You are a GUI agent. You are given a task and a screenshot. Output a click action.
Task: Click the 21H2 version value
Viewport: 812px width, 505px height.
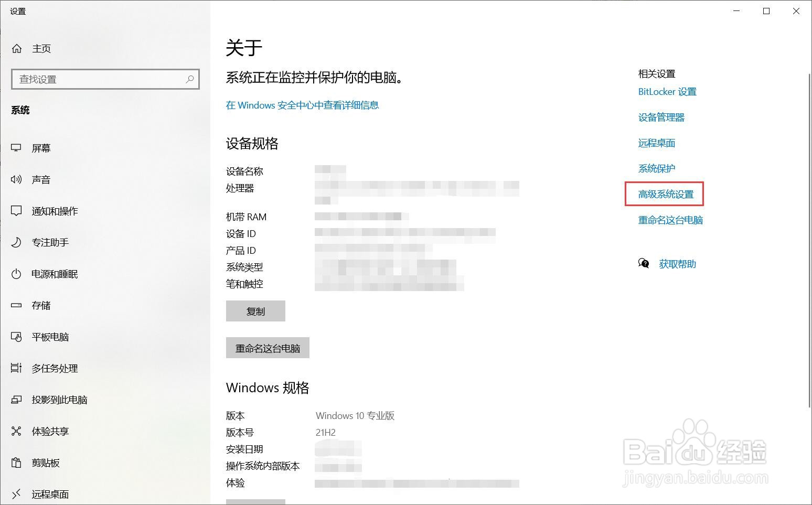click(326, 433)
